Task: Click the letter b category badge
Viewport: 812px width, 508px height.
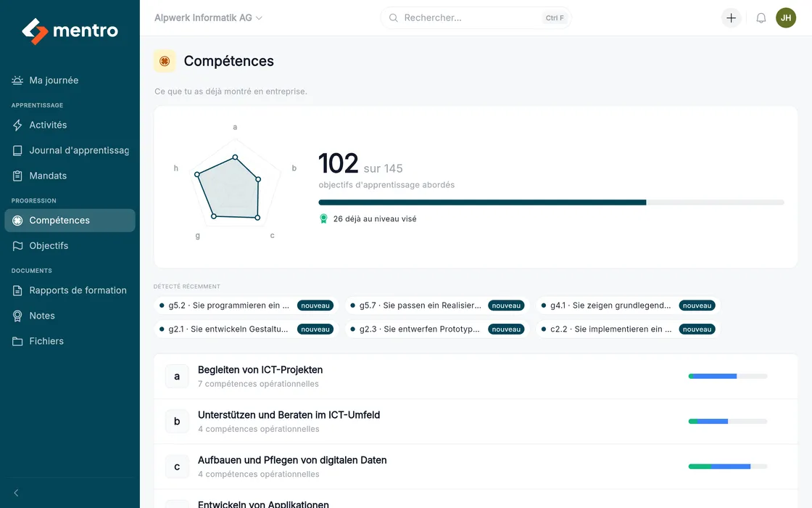Action: 177,422
